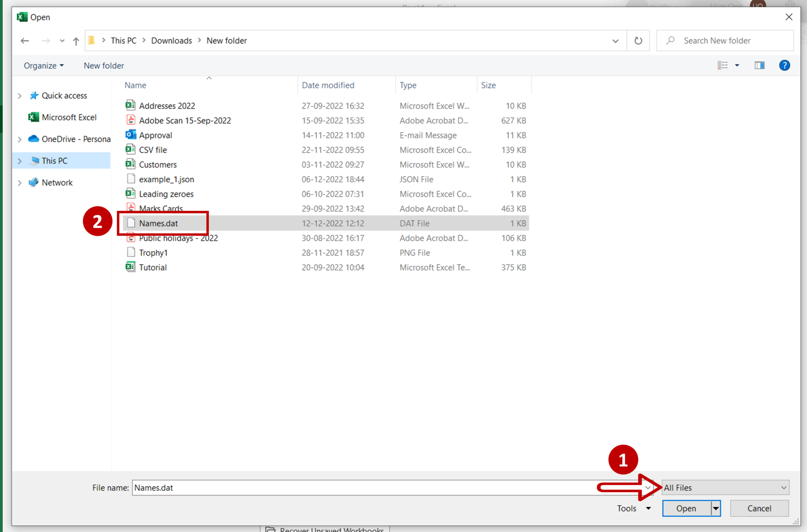Image resolution: width=807 pixels, height=532 pixels.
Task: Toggle the preview pane
Action: click(760, 65)
